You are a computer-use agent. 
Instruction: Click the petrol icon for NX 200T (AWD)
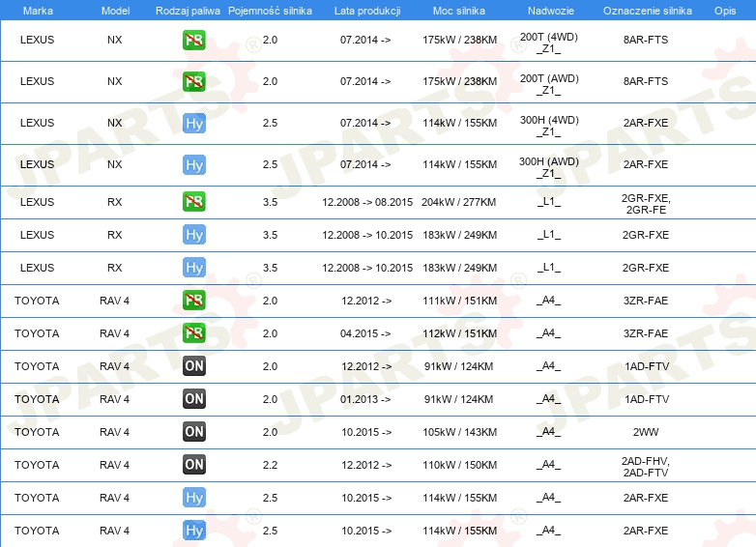[194, 82]
